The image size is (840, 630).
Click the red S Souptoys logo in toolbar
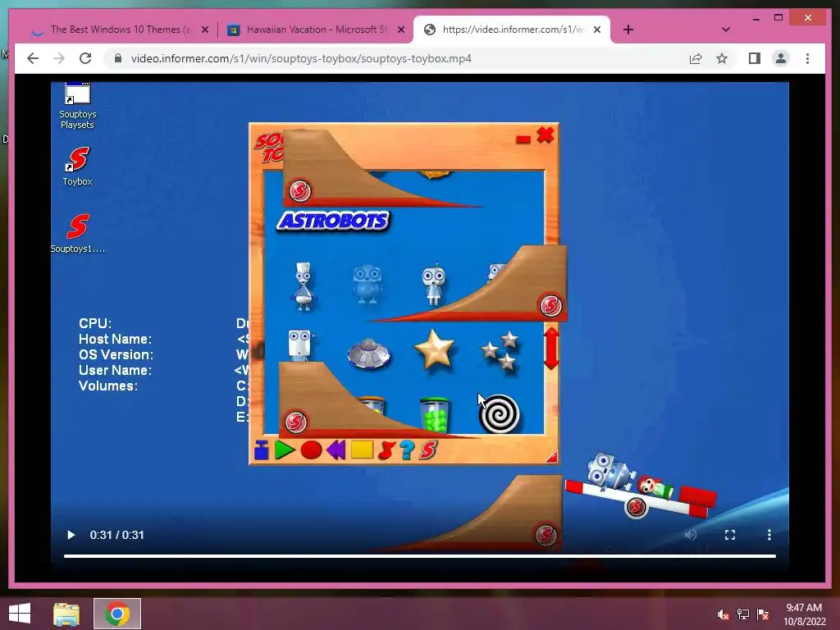pyautogui.click(x=428, y=450)
